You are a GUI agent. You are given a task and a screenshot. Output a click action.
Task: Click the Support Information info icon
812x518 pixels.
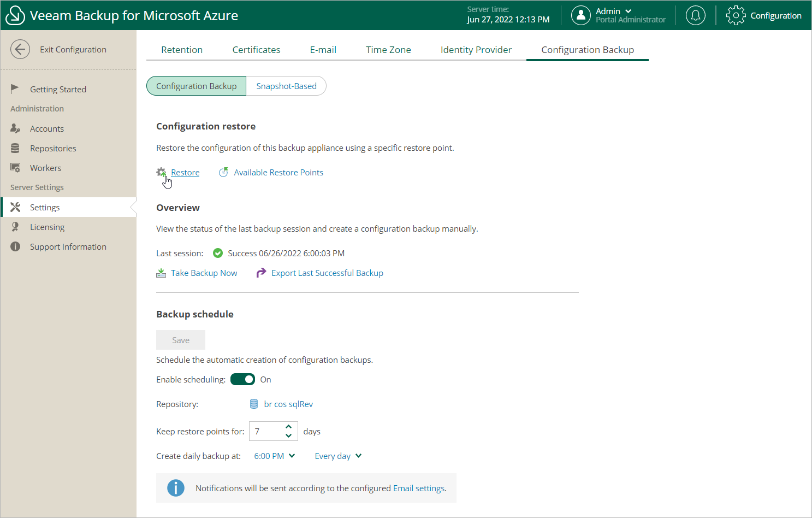[15, 246]
